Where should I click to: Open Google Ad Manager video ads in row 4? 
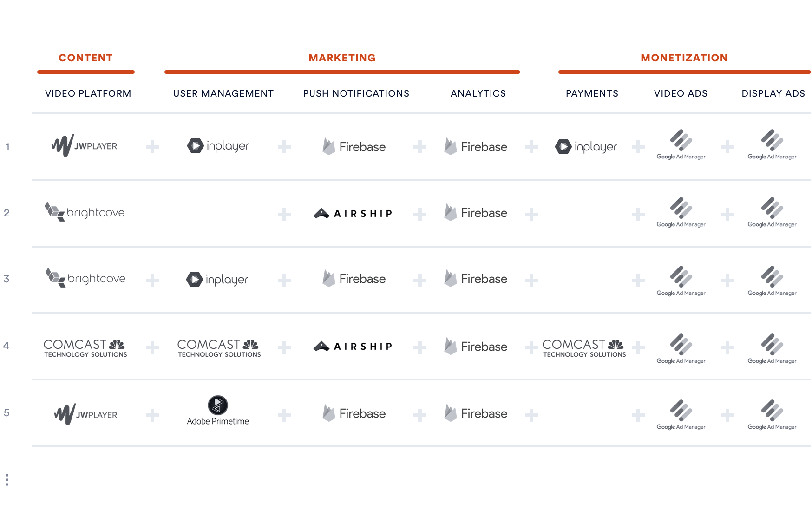pos(681,349)
